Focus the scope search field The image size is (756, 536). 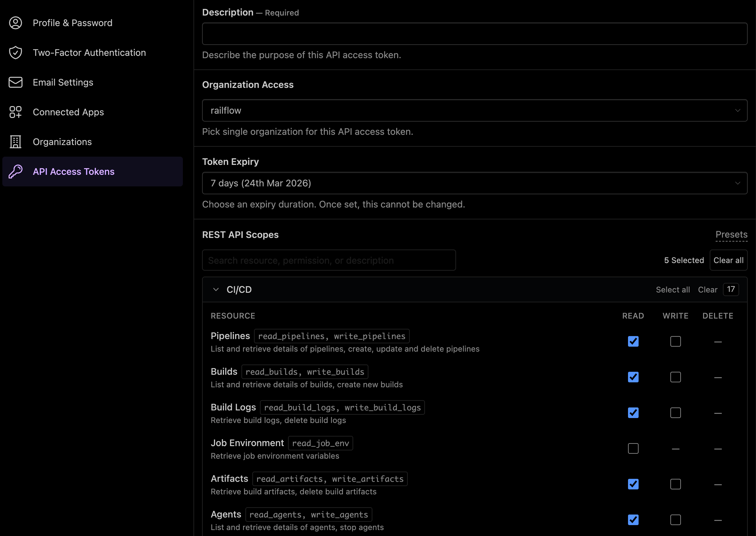(x=329, y=260)
